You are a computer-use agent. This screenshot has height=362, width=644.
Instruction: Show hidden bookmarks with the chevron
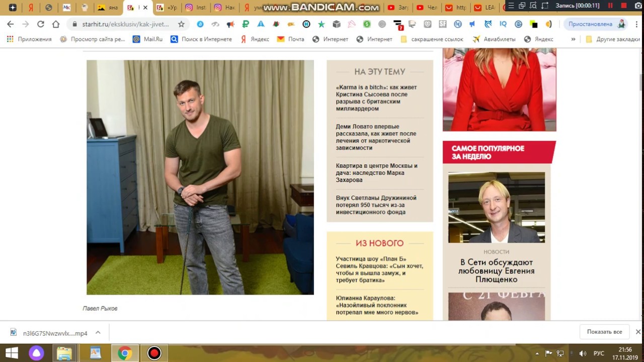tap(573, 39)
